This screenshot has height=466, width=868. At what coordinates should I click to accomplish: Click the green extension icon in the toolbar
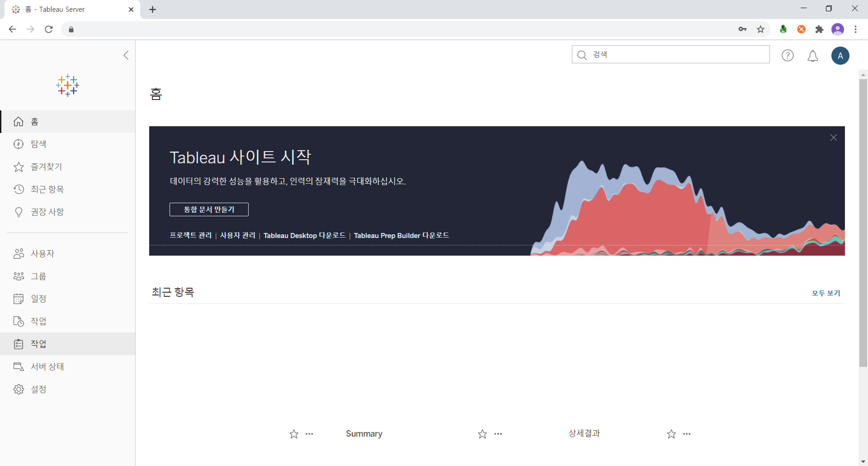[783, 29]
